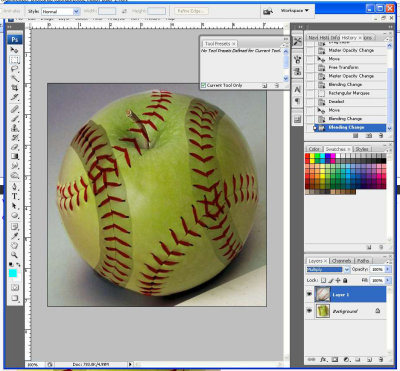Switch to the Styles tab
400x371 pixels.
click(x=361, y=149)
